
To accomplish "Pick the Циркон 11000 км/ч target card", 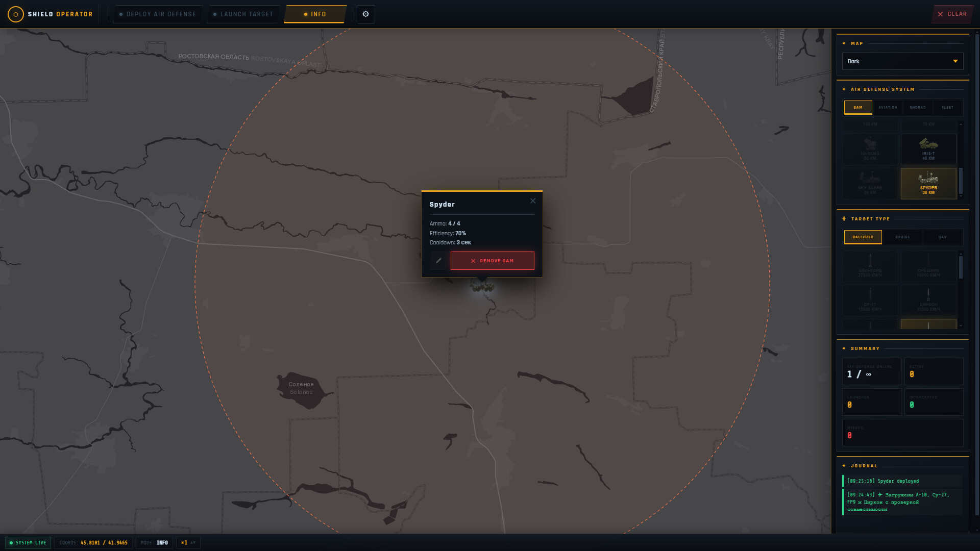I will coord(928,300).
